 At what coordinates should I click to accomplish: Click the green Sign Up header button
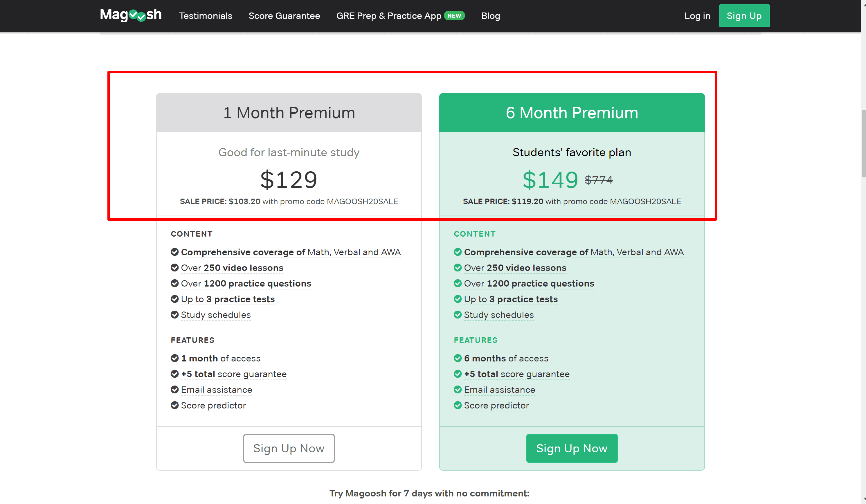coord(744,16)
